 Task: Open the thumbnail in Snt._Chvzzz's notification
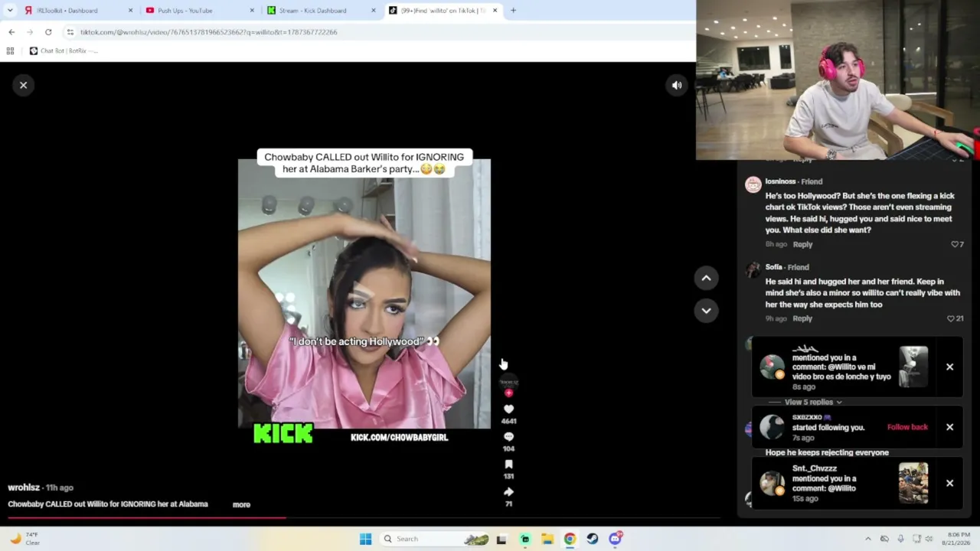[x=913, y=483]
